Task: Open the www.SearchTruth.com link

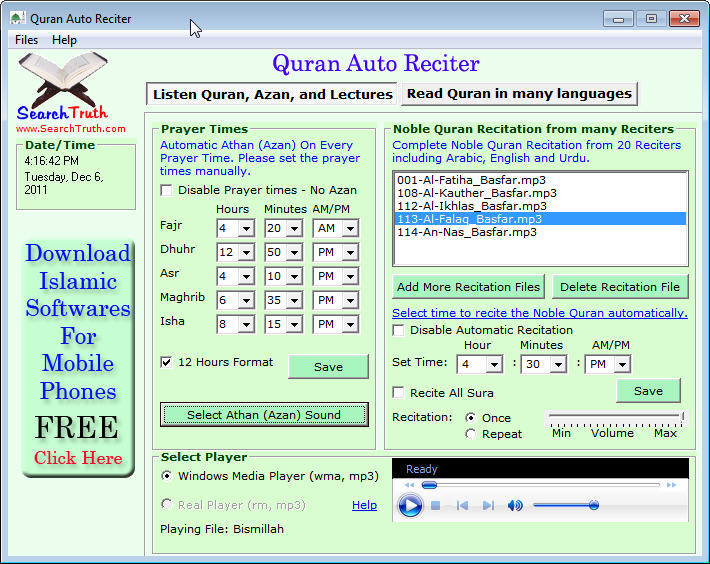Action: [x=71, y=129]
